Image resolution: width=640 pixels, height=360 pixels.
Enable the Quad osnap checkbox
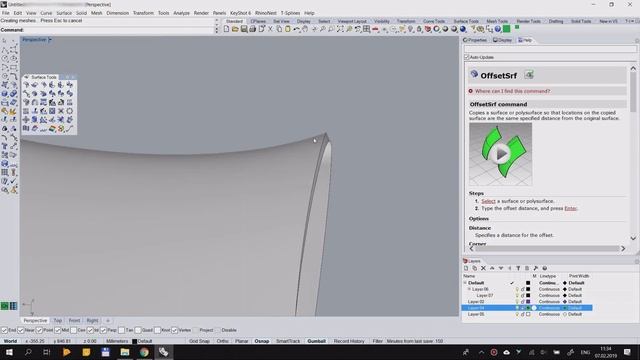pos(138,330)
